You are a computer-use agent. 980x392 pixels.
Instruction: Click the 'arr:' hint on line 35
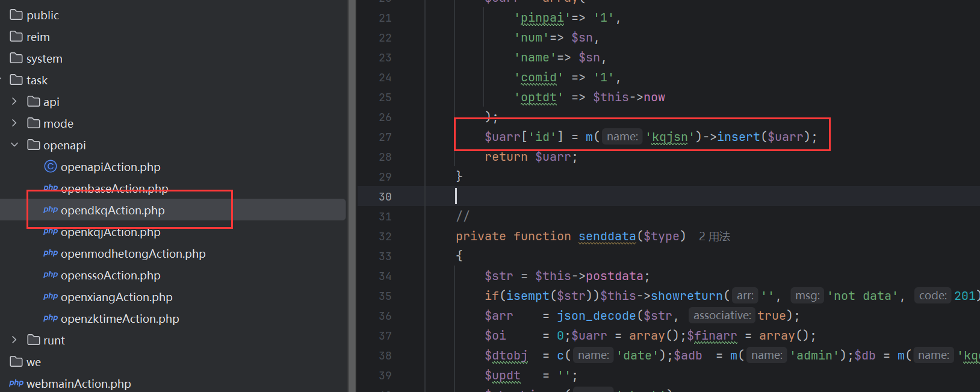click(745, 296)
